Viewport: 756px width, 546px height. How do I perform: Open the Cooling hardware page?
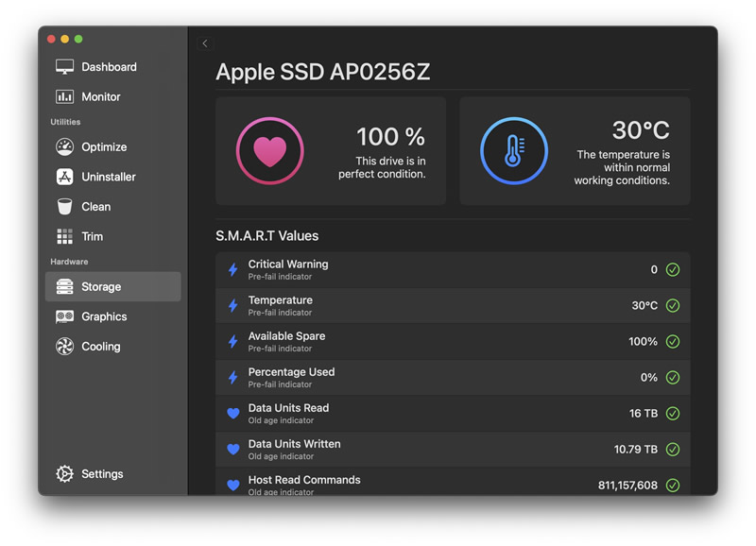point(112,347)
